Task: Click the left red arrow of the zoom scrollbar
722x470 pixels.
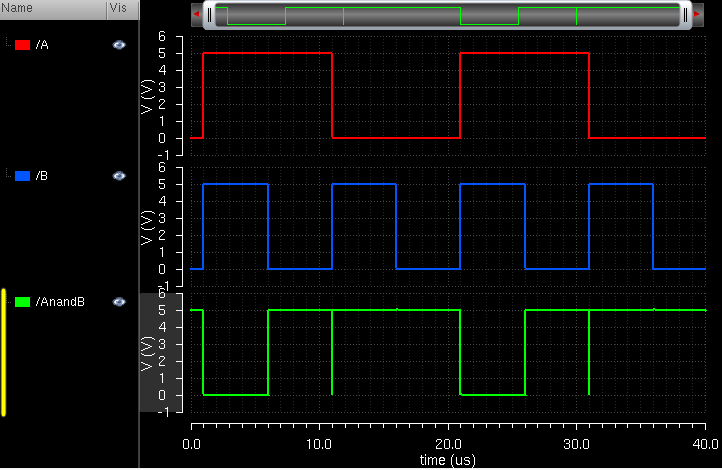Action: click(x=196, y=14)
